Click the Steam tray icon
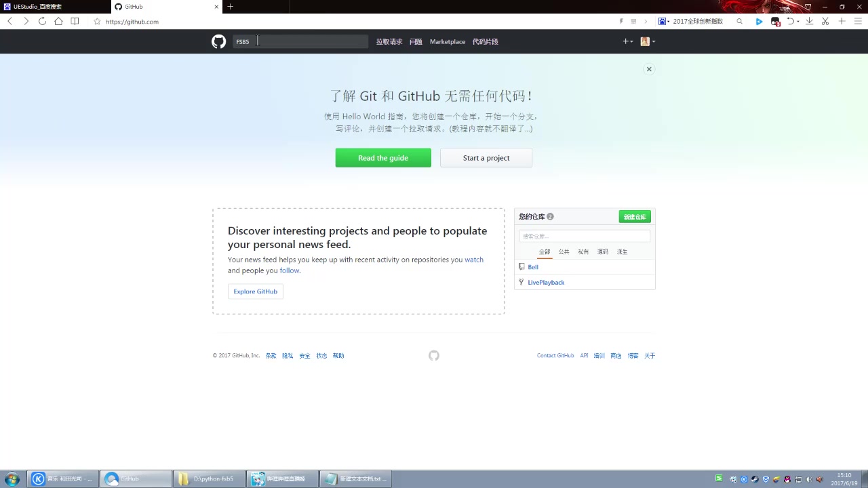This screenshot has height=488, width=868. click(755, 479)
